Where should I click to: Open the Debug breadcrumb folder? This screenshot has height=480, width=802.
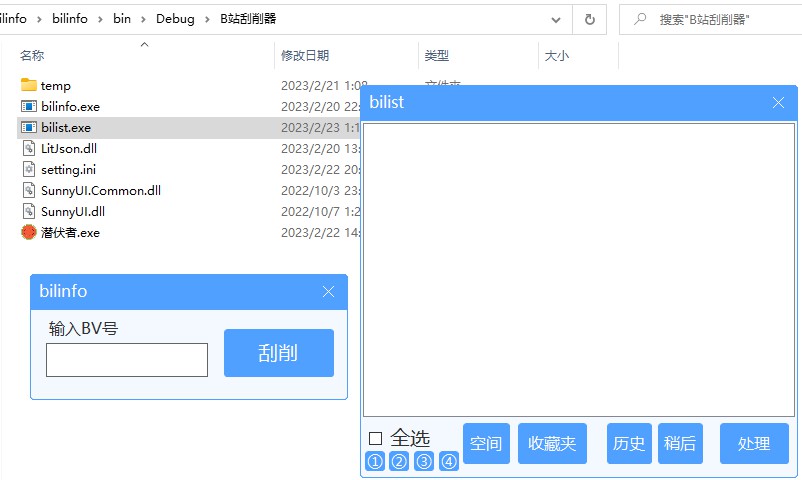pyautogui.click(x=175, y=19)
